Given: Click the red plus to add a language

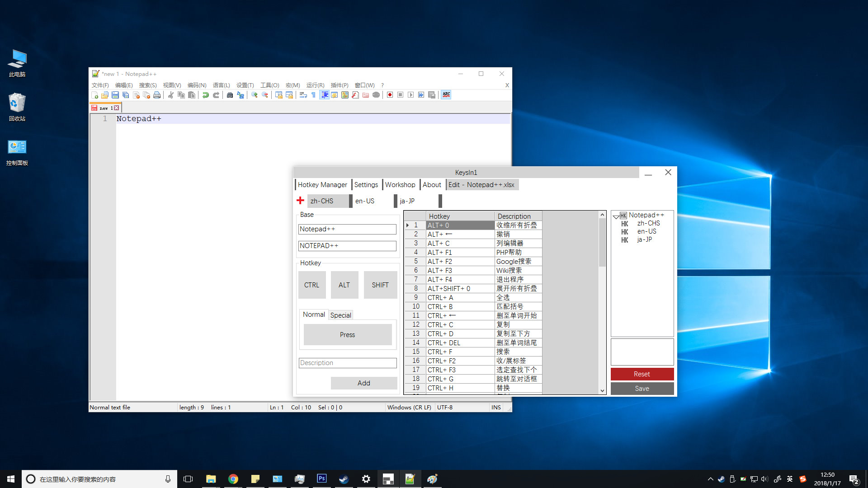Looking at the screenshot, I should click(x=300, y=200).
